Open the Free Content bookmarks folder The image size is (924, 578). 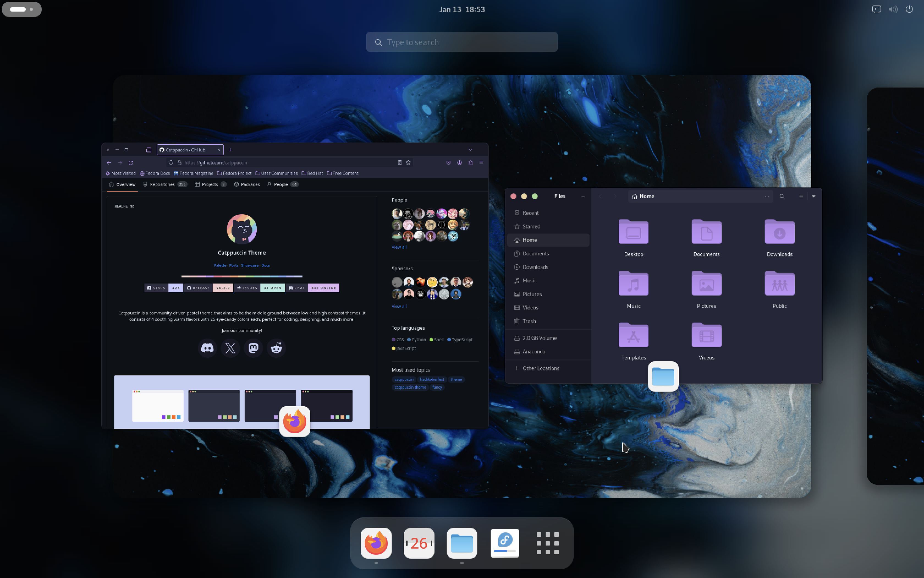[342, 173]
